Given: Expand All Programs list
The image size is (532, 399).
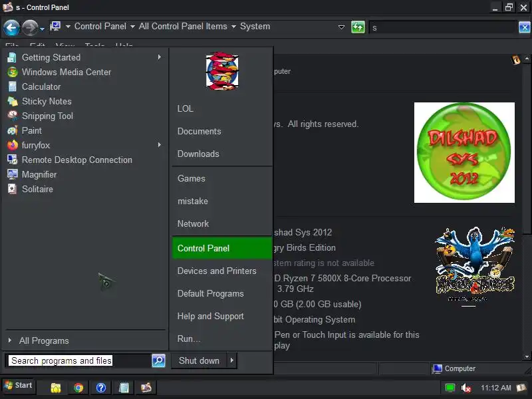Looking at the screenshot, I should click(44, 340).
